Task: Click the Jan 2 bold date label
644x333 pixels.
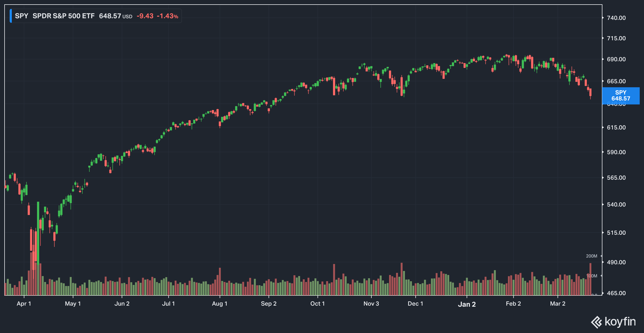Action: tap(467, 304)
